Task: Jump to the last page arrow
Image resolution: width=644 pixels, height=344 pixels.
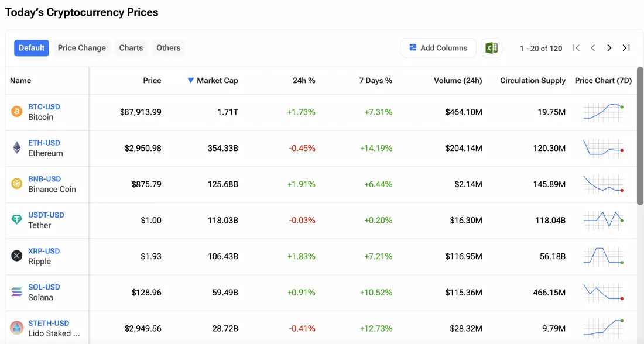Action: [x=626, y=48]
